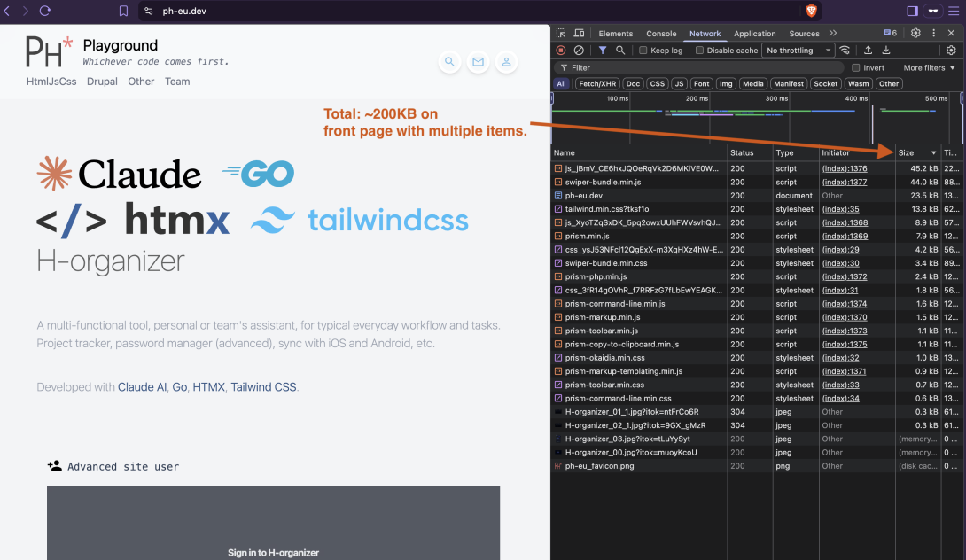966x560 pixels.
Task: Click the PH* Playground logo
Action: [x=49, y=51]
